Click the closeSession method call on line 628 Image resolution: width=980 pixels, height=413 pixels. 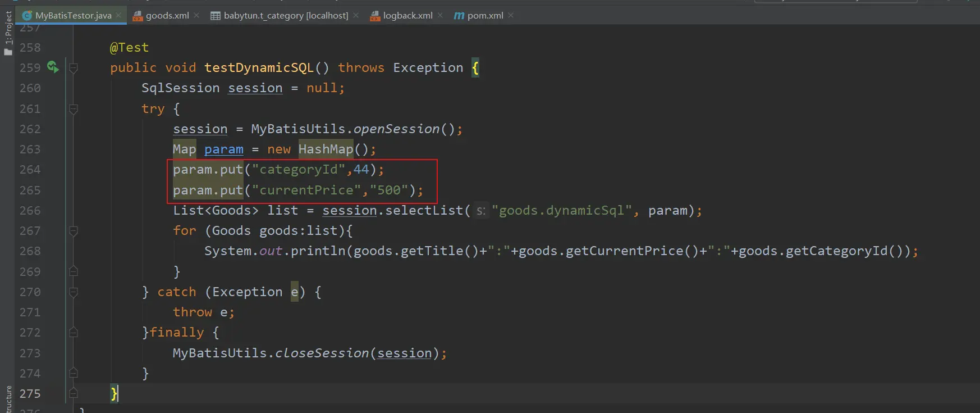click(x=322, y=353)
